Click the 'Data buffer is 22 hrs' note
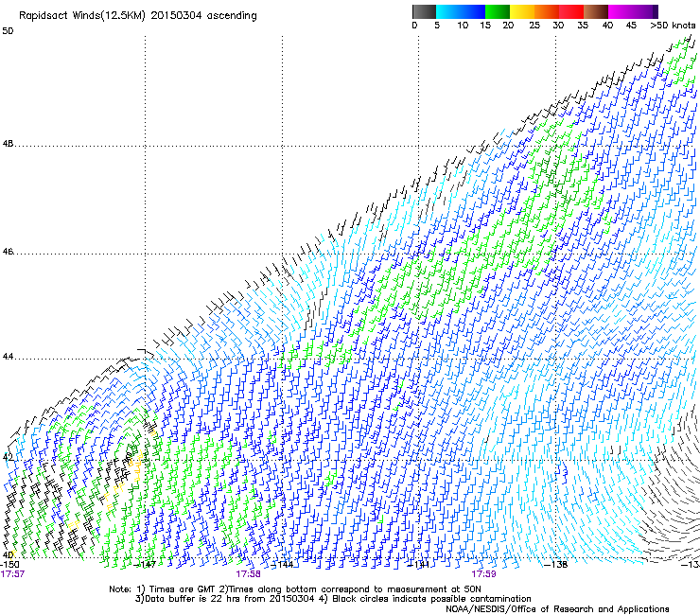The width and height of the screenshot is (700, 615). (x=333, y=599)
